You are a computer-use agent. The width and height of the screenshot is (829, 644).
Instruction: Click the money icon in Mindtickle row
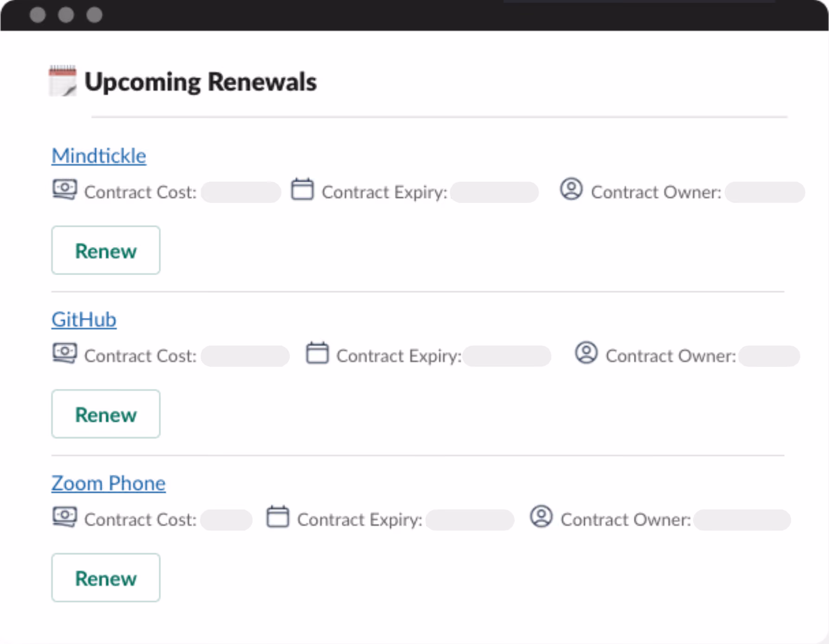[65, 189]
